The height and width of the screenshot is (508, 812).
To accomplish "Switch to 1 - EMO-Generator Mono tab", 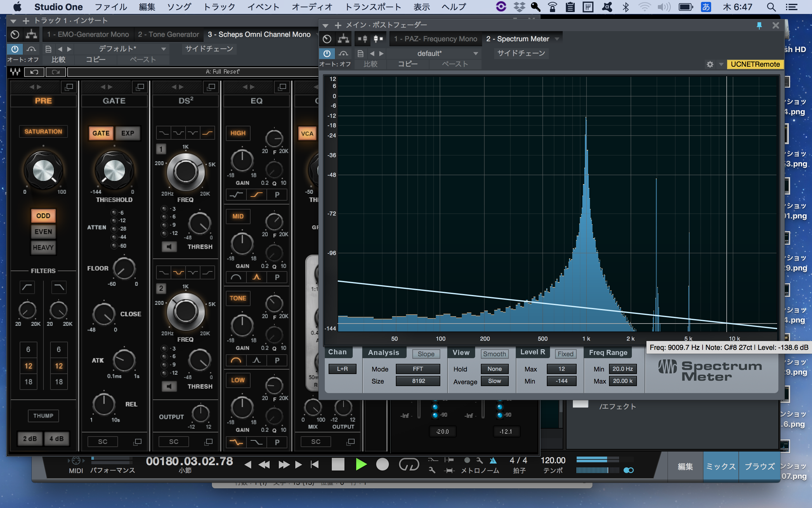I will coord(88,34).
